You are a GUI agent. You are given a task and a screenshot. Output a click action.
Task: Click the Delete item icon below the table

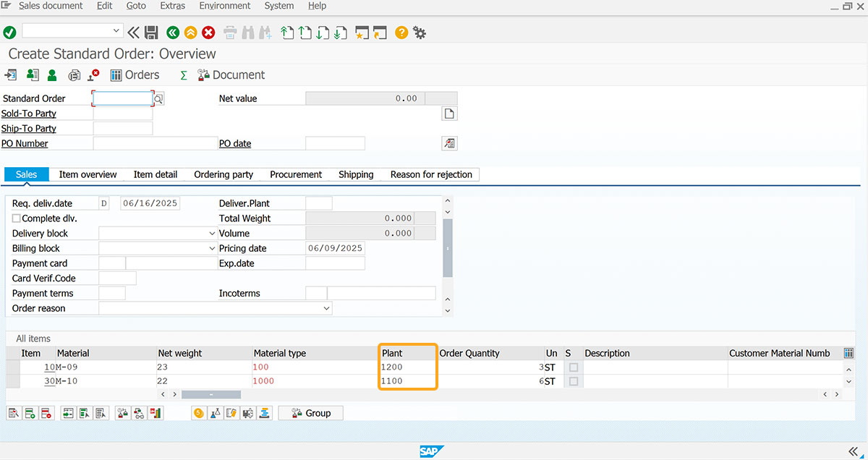pos(46,413)
